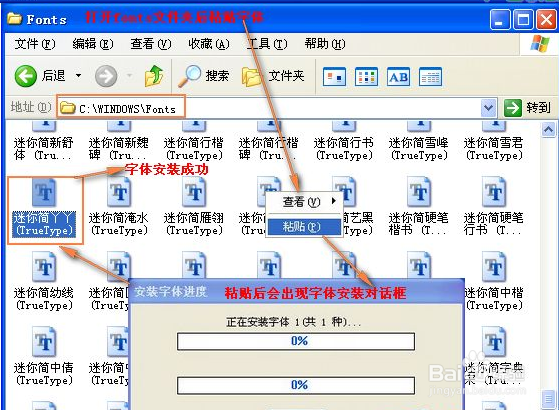559x410 pixels.
Task: Select the 迷你简淹水 font icon
Action: (x=119, y=193)
